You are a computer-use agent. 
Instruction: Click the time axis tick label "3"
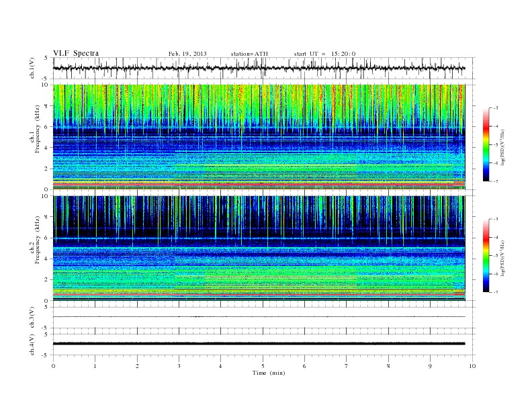[x=179, y=366]
